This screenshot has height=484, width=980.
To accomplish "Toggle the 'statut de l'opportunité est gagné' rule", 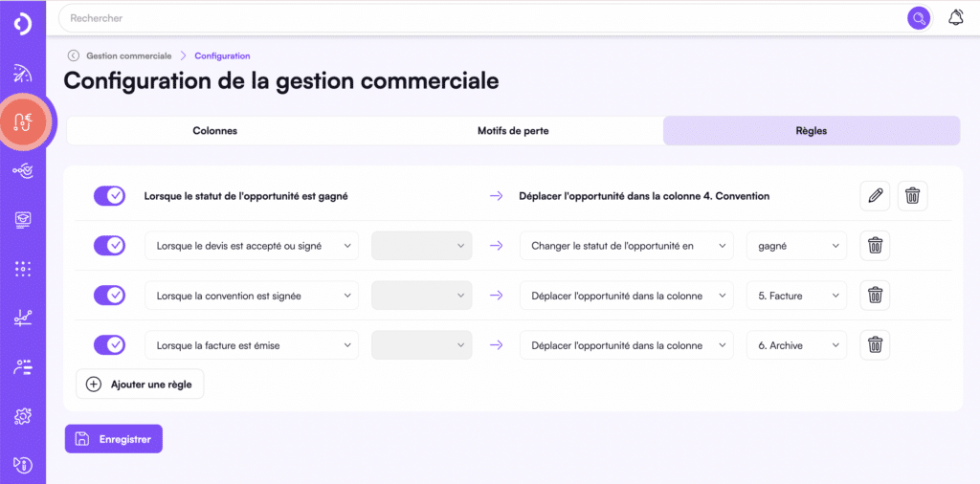I will click(x=109, y=196).
